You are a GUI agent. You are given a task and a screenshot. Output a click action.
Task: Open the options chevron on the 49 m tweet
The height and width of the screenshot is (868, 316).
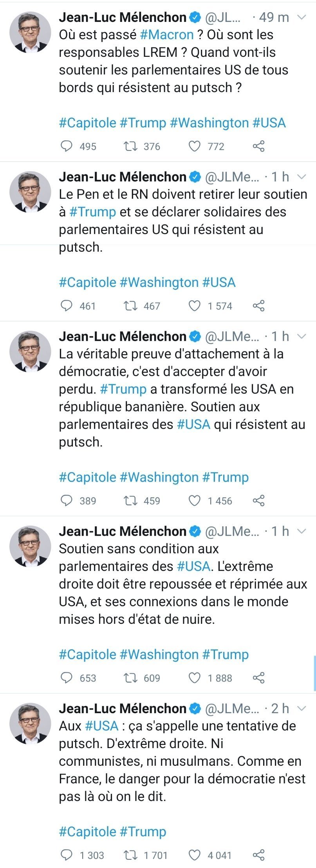302,17
